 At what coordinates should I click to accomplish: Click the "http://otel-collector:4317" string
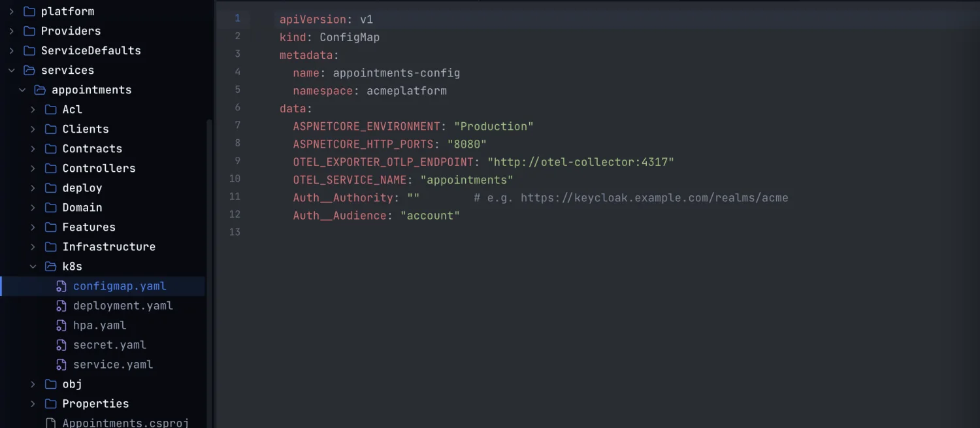(581, 162)
